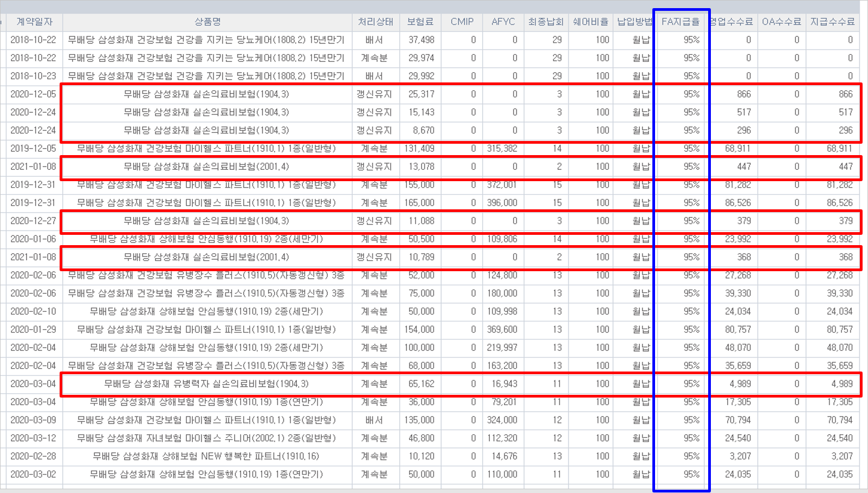The width and height of the screenshot is (868, 493).
Task: Click the 상품명 column header
Action: (208, 22)
